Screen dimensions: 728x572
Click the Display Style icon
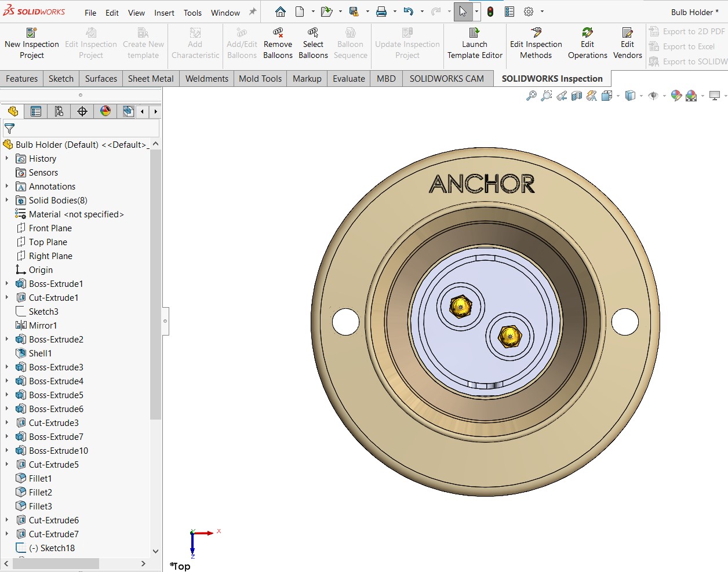(x=630, y=96)
